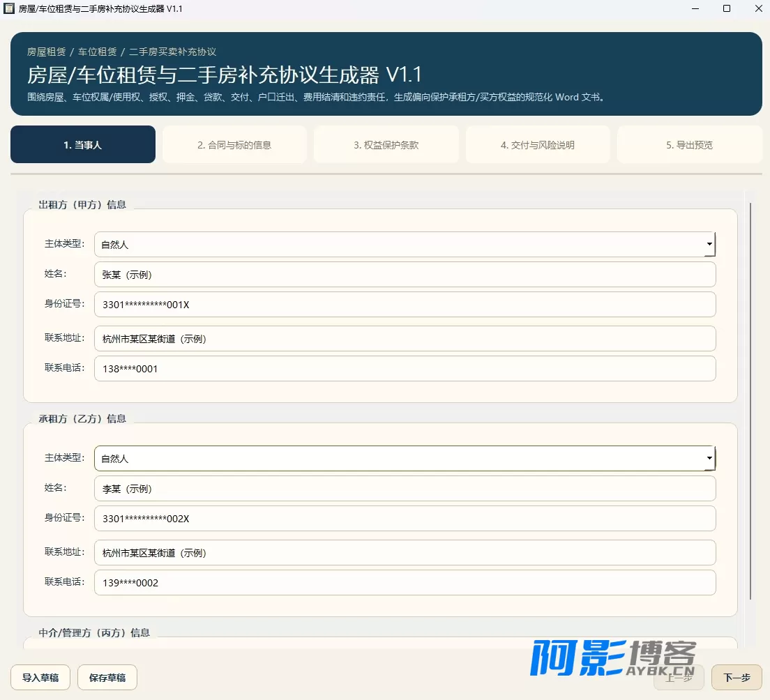Click the 承租方 姓名 field 李某
Screen dimensions: 770x700
coord(405,489)
